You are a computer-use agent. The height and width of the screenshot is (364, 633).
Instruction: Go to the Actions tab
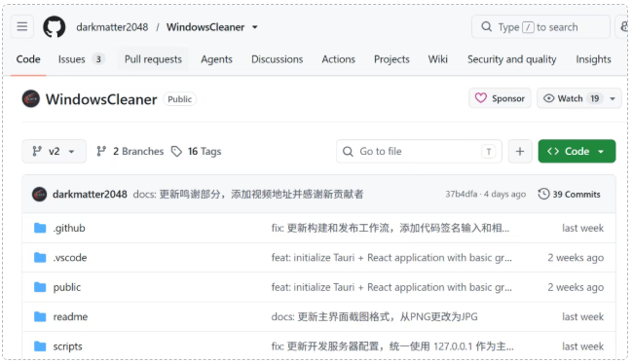[338, 59]
